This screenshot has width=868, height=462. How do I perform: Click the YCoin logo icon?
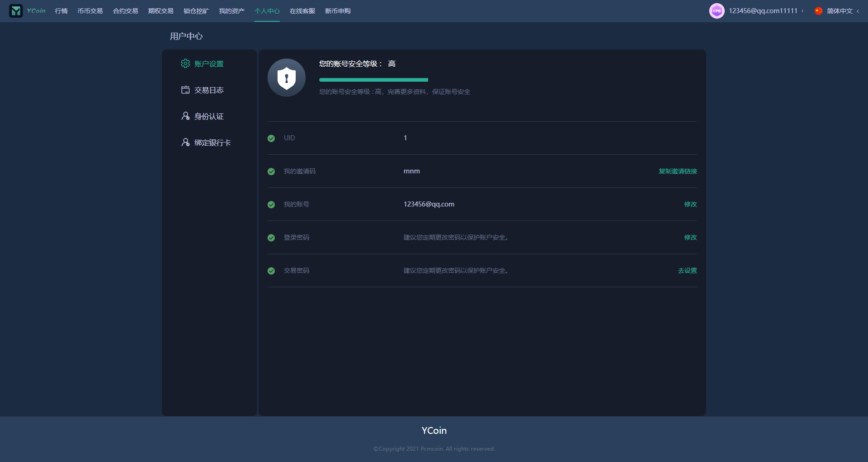pos(16,11)
